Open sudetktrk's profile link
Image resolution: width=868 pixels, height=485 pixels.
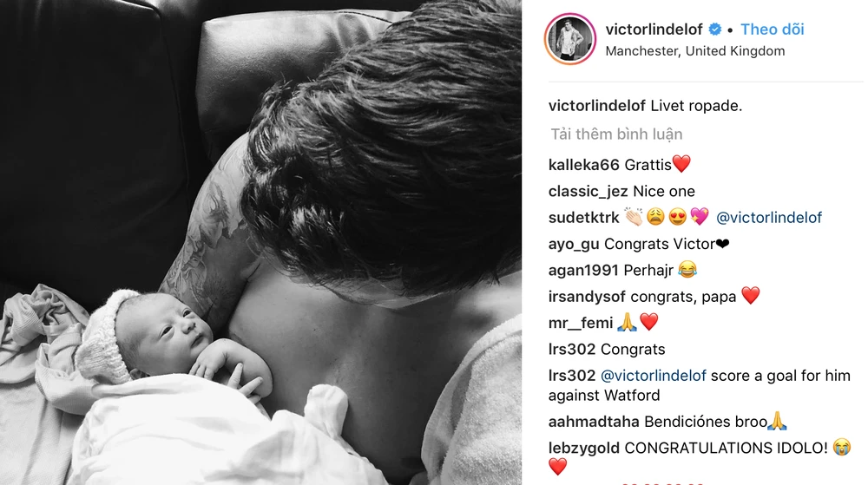[x=583, y=218]
